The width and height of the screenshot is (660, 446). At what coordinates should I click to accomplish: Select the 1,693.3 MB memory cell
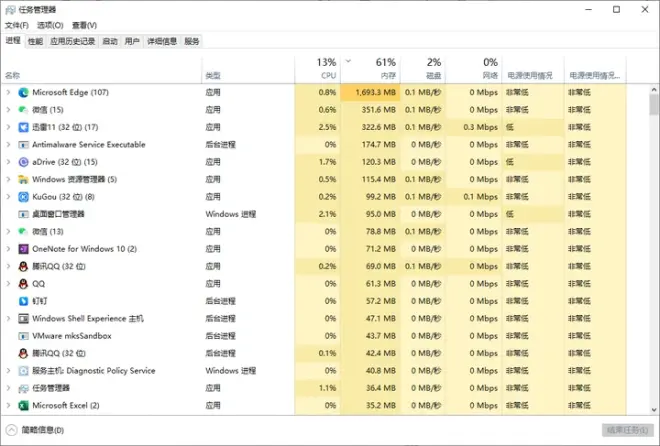click(x=370, y=93)
